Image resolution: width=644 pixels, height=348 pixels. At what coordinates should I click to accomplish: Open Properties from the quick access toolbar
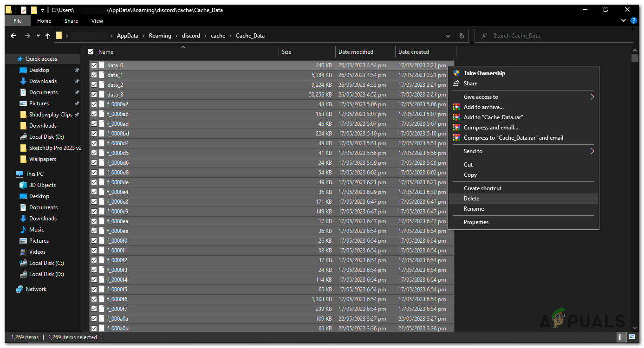coord(24,9)
